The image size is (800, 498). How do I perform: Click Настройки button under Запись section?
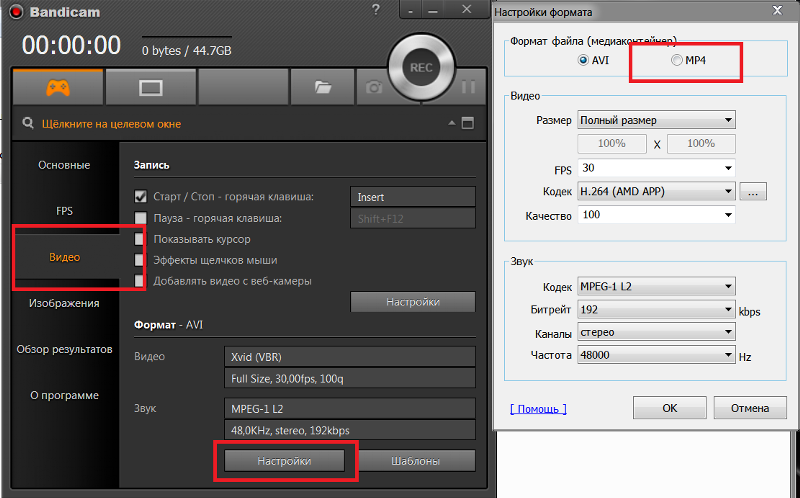pos(413,302)
